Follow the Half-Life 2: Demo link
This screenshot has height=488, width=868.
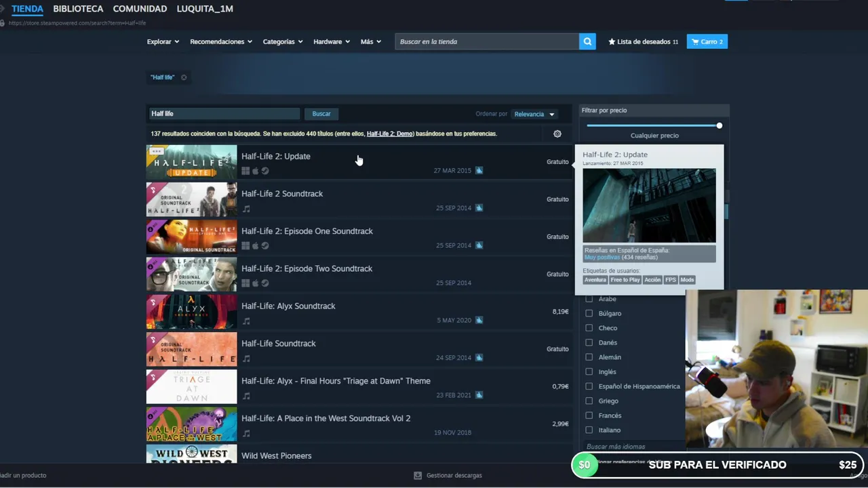coord(390,134)
